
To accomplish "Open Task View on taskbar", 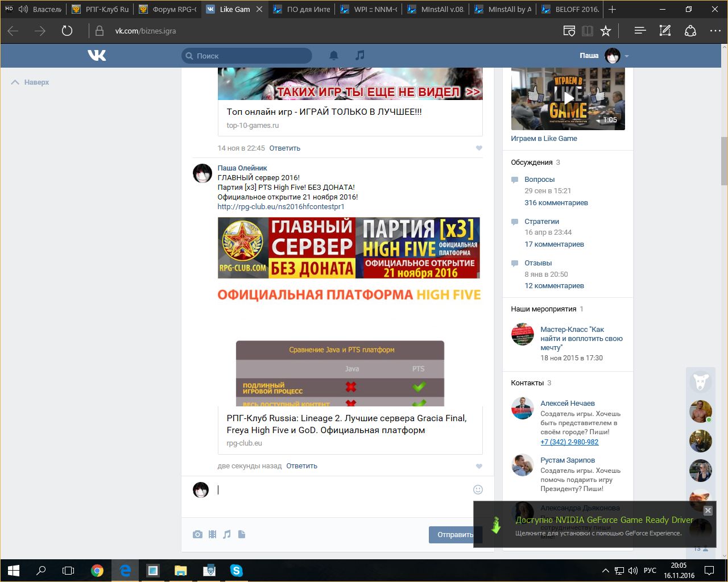I will [68, 570].
